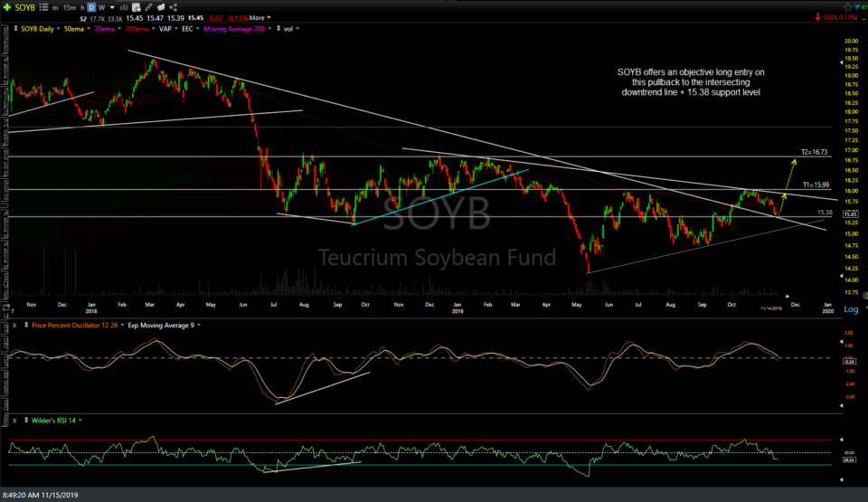Screen dimensions: 868x502
Task: Close the Price Percent Oscillator pane X
Action: point(14,326)
